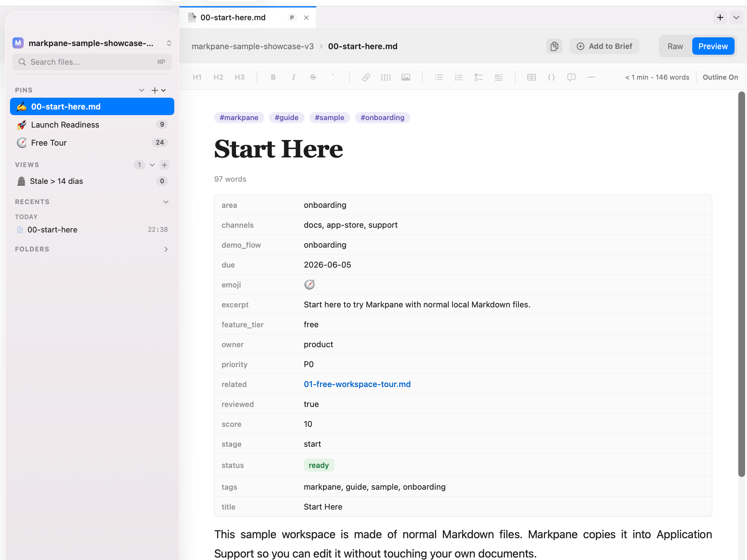This screenshot has width=747, height=560.
Task: Click markpane-sample-showcase-v3 breadcrumb
Action: coord(253,46)
